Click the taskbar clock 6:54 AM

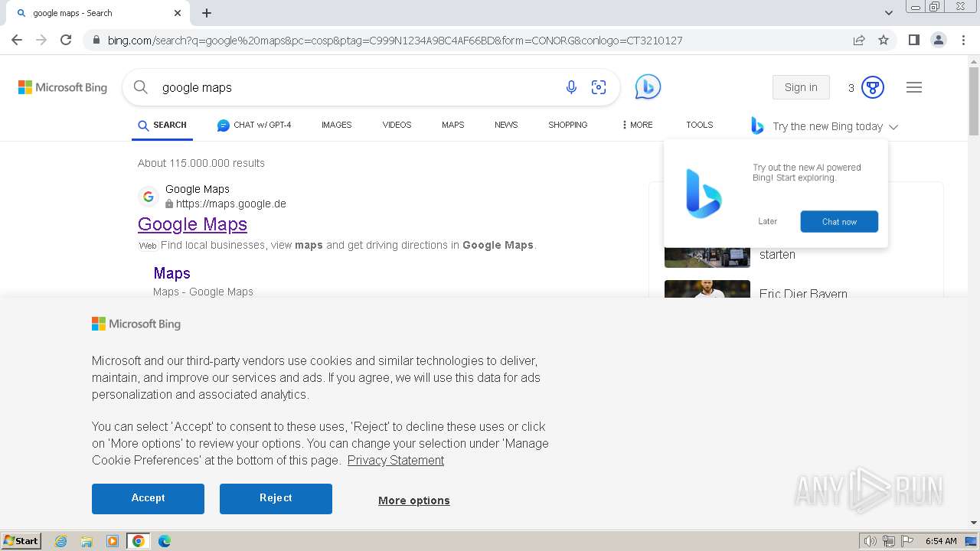(941, 541)
